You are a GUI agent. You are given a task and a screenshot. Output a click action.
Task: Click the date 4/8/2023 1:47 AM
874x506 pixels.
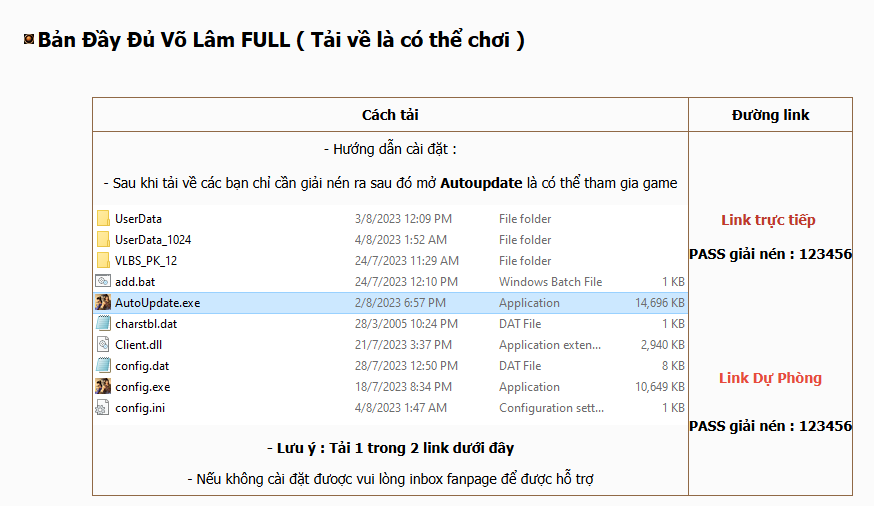tap(401, 408)
